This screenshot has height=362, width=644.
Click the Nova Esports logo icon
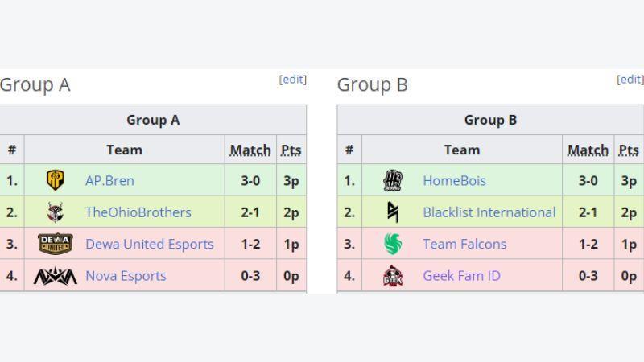coord(56,276)
